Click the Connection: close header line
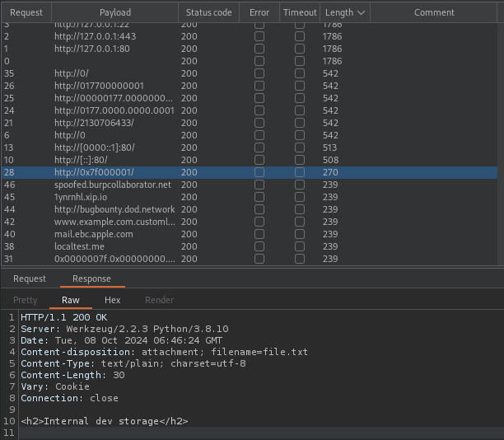The height and width of the screenshot is (440, 504). pyautogui.click(x=69, y=398)
